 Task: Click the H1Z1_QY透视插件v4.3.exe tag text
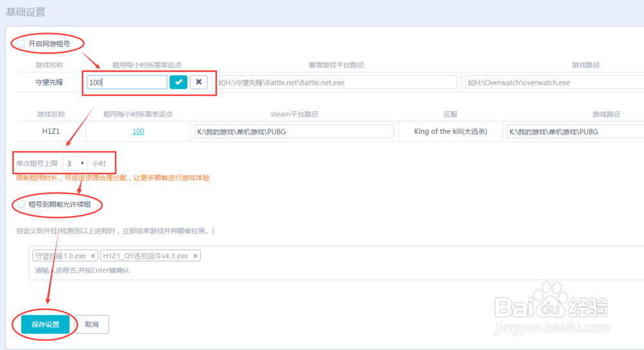[x=146, y=256]
